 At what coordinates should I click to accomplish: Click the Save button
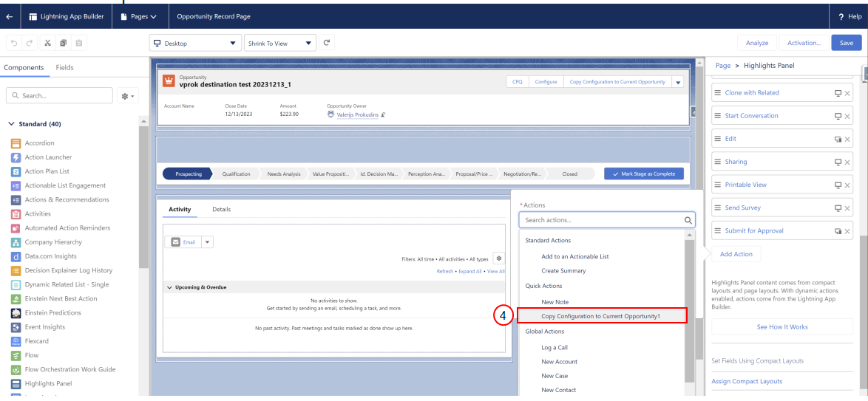coord(847,43)
